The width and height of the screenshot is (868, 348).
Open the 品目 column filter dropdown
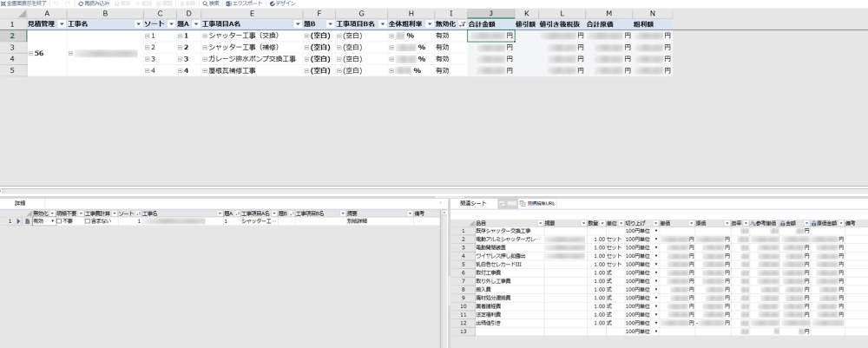point(540,223)
